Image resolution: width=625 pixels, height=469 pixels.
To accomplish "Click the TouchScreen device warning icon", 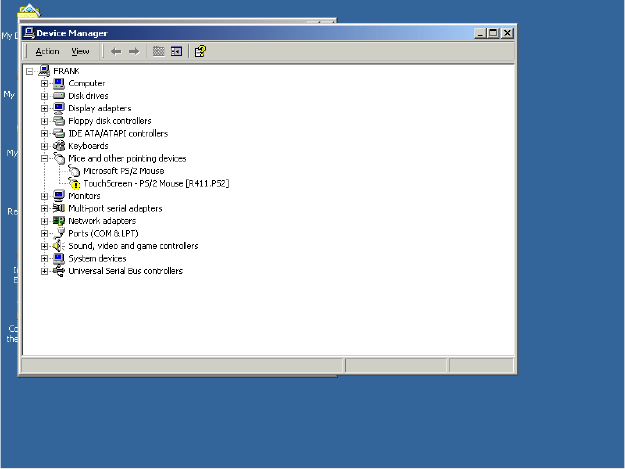I will click(74, 184).
